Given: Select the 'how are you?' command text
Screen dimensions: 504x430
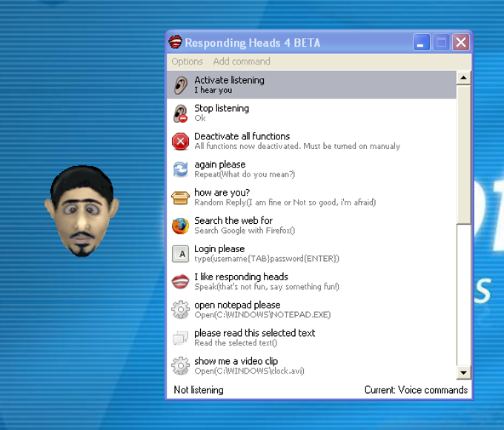Looking at the screenshot, I should tap(222, 193).
